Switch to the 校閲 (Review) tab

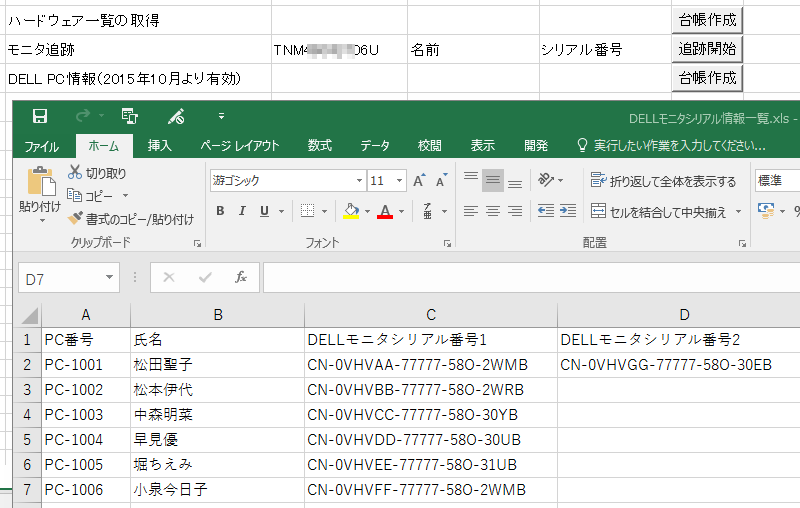tap(430, 146)
